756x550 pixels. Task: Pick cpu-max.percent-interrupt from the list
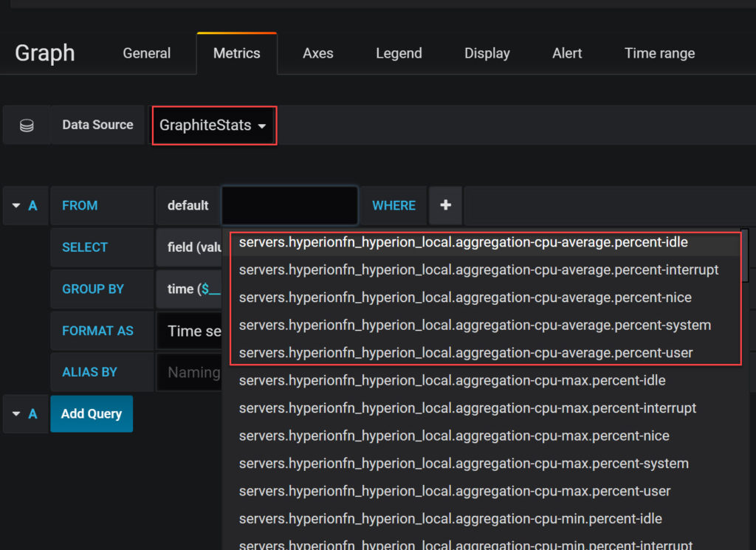(x=485, y=408)
